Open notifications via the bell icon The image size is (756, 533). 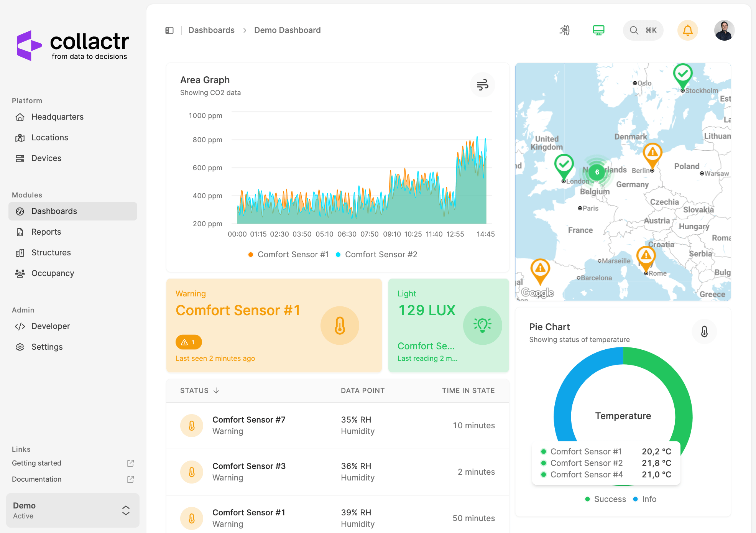pos(688,30)
